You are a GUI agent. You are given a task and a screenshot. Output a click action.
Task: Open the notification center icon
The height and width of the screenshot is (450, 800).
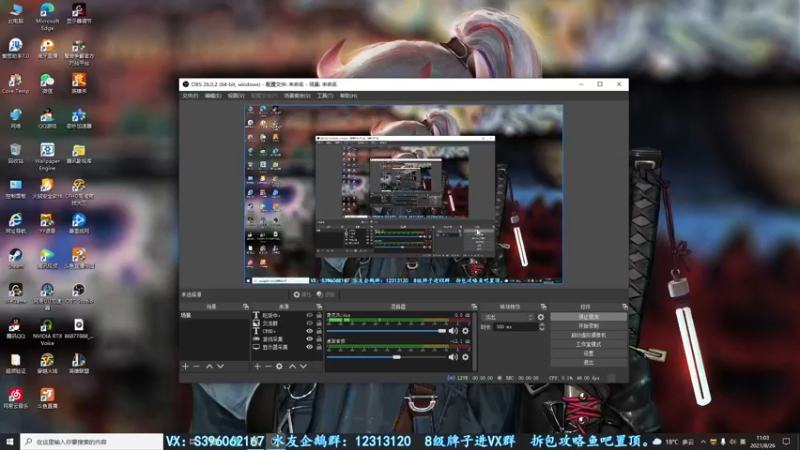(786, 441)
